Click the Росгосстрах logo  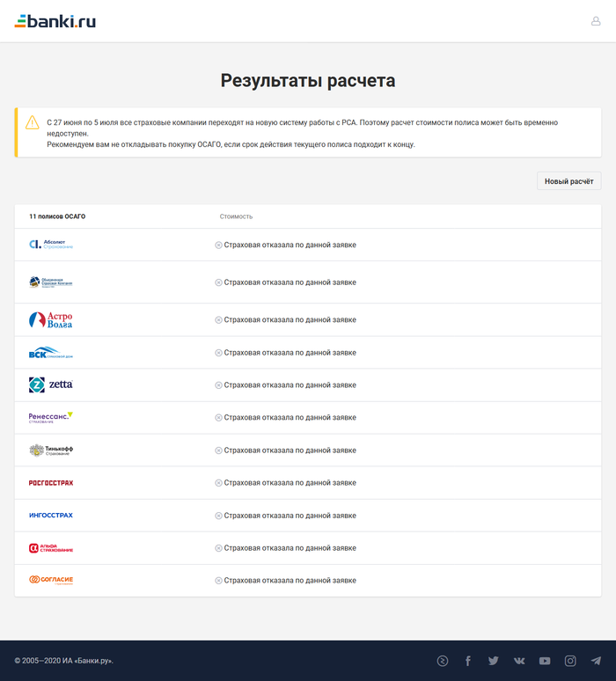pos(51,483)
